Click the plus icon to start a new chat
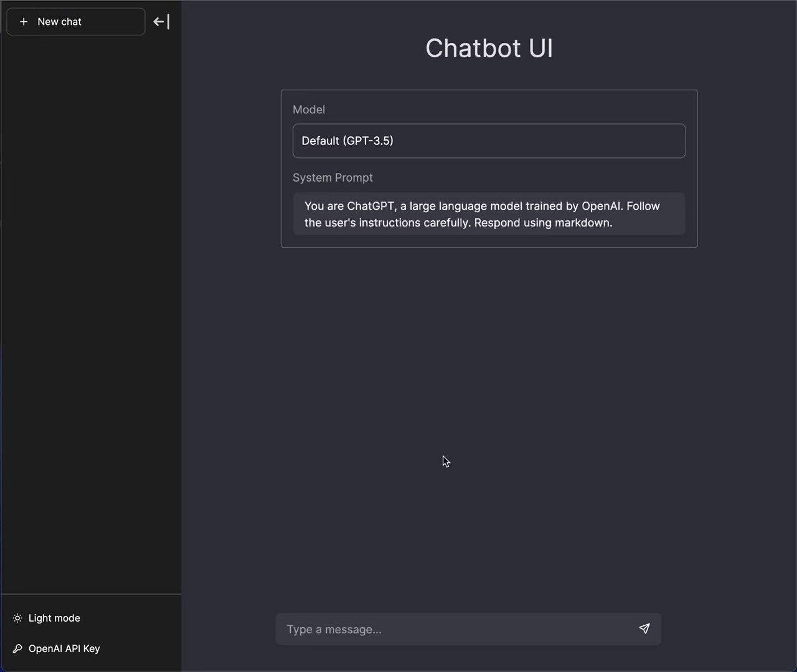Image resolution: width=797 pixels, height=672 pixels. point(24,21)
